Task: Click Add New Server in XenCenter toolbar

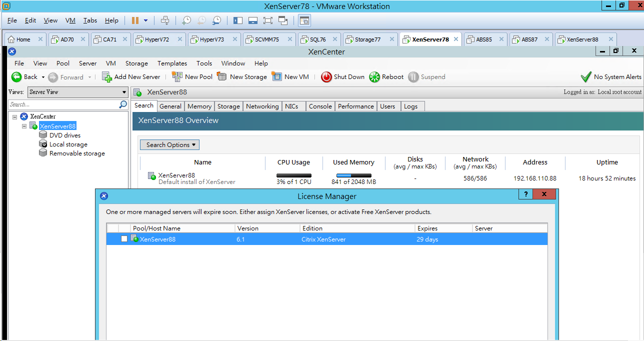Action: [131, 77]
